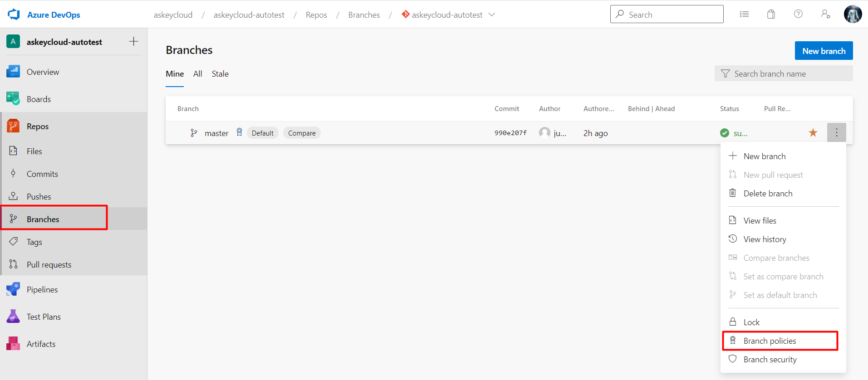Open Pull requests under Repos

74,264
